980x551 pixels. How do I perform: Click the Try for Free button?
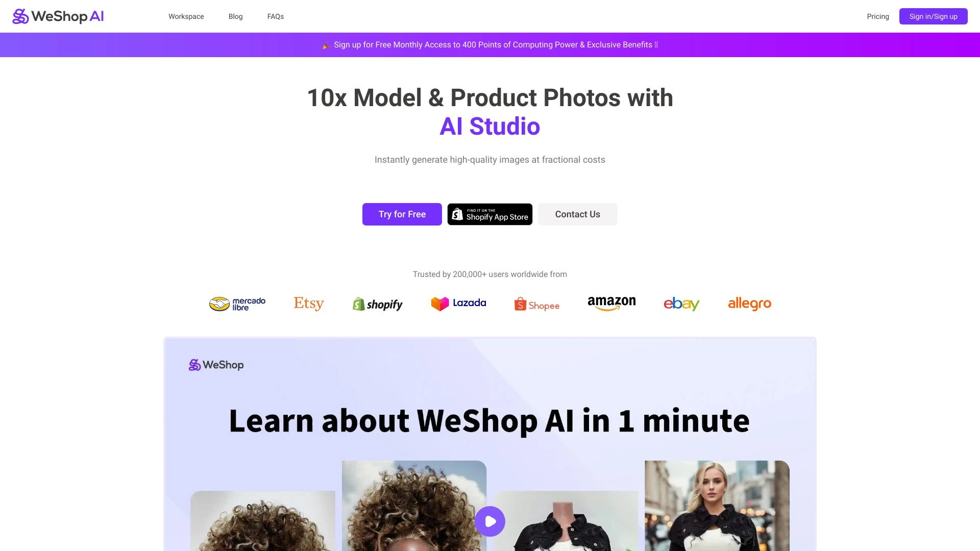(x=402, y=214)
